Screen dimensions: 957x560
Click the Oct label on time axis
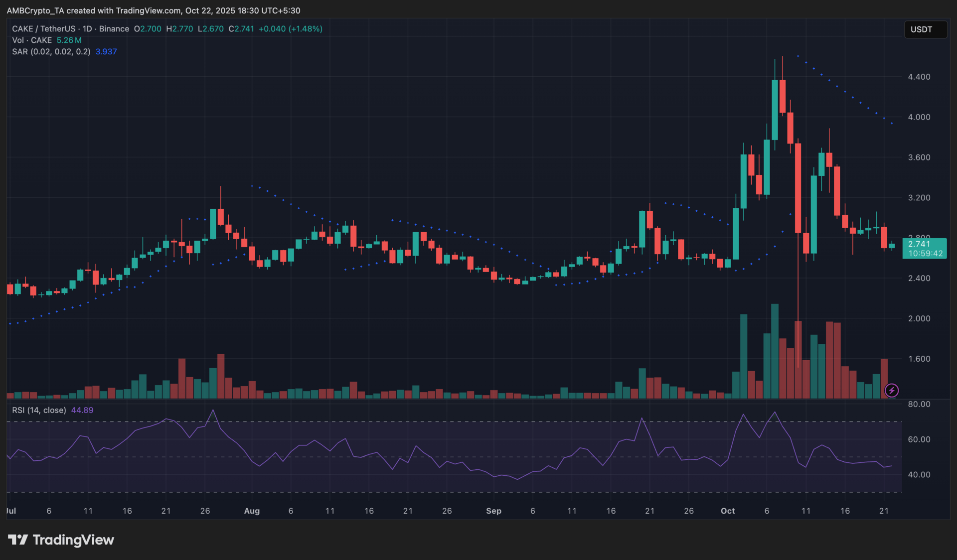728,511
